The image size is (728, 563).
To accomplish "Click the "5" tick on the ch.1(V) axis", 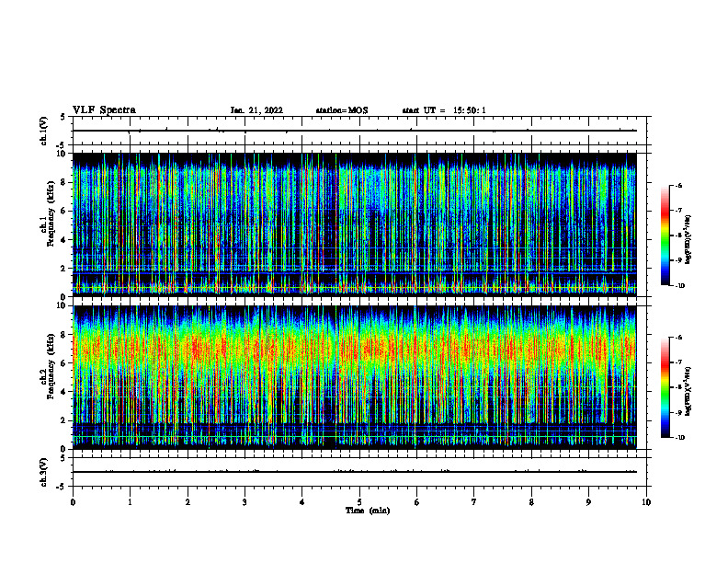I will (x=63, y=117).
